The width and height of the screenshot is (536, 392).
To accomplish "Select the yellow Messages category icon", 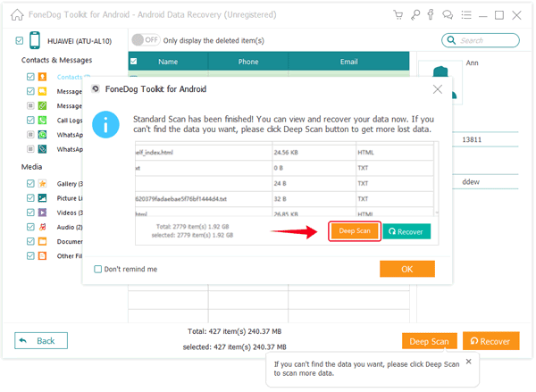I will tap(42, 91).
